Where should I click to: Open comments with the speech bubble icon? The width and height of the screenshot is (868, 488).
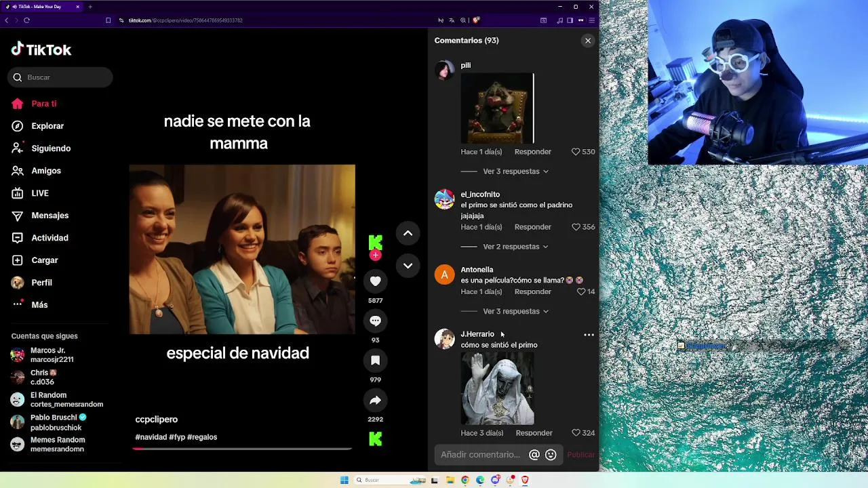tap(375, 321)
